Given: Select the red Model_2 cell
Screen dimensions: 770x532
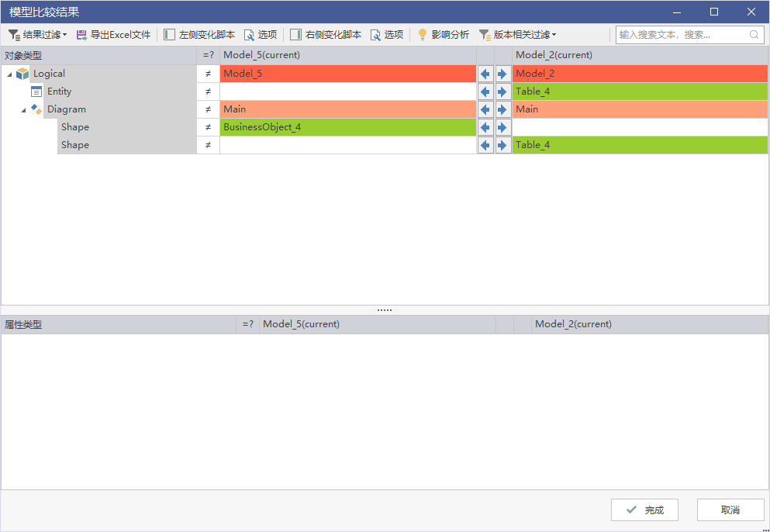Looking at the screenshot, I should tap(640, 74).
